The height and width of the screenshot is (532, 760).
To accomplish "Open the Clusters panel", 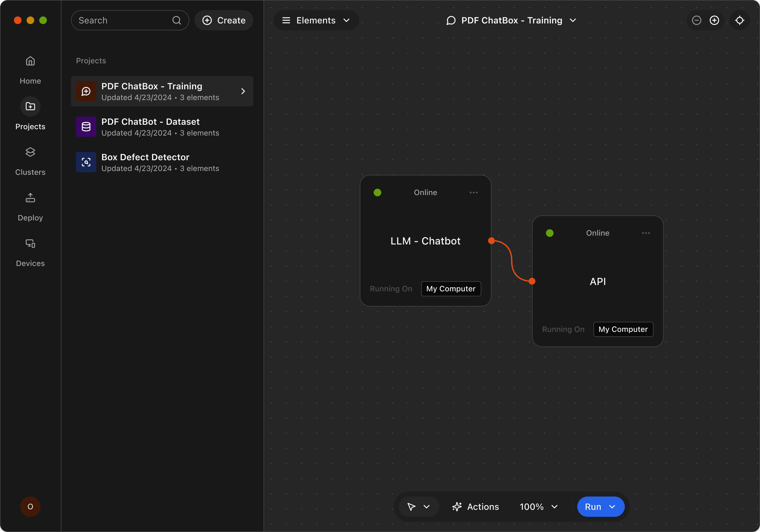I will point(30,161).
